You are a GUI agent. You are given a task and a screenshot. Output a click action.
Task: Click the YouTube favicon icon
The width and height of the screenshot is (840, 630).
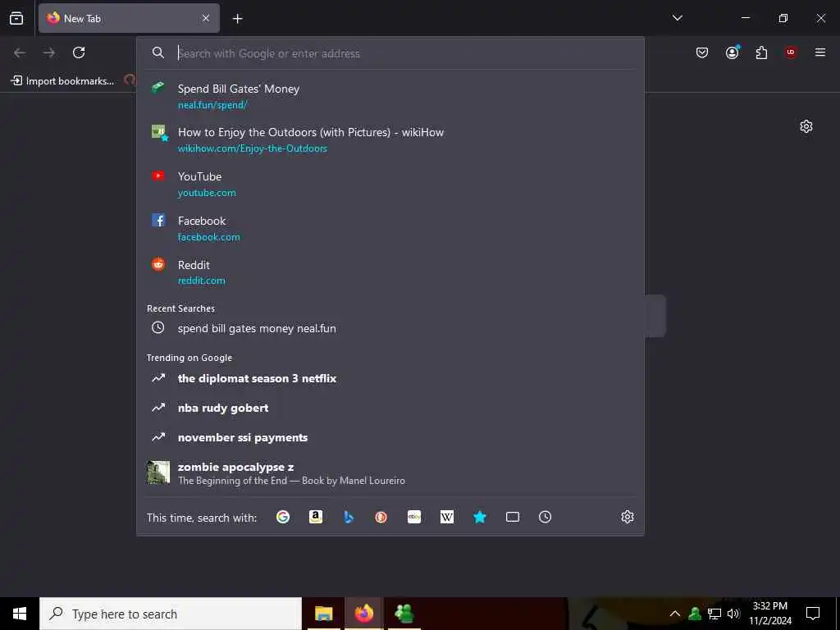158,176
